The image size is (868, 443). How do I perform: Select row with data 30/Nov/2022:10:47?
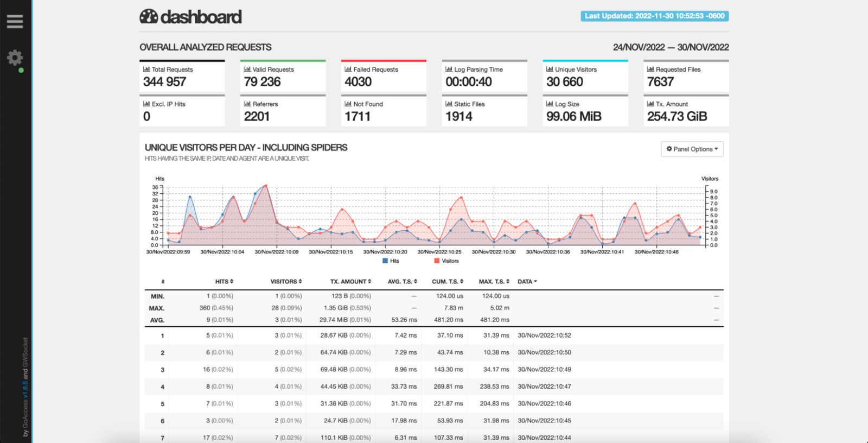click(434, 387)
